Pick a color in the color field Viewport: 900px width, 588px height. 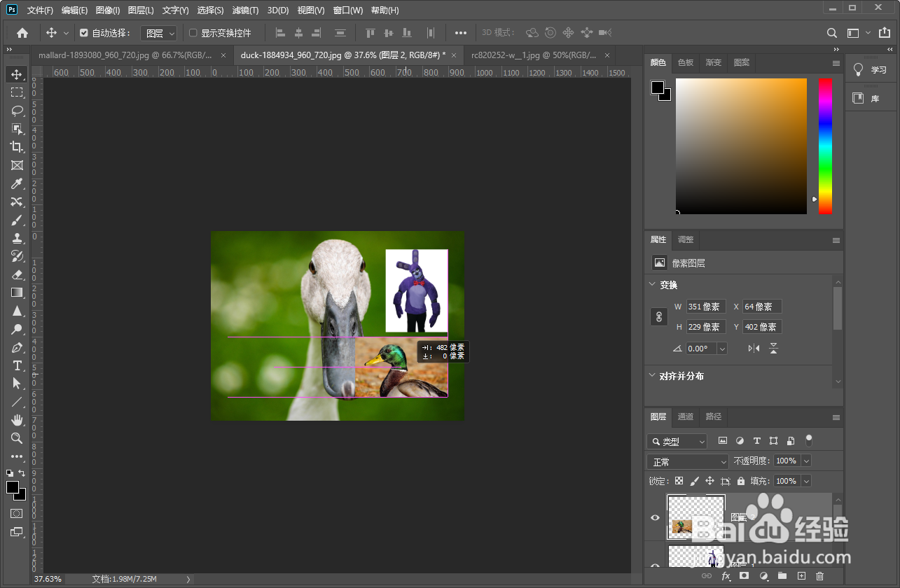[741, 146]
